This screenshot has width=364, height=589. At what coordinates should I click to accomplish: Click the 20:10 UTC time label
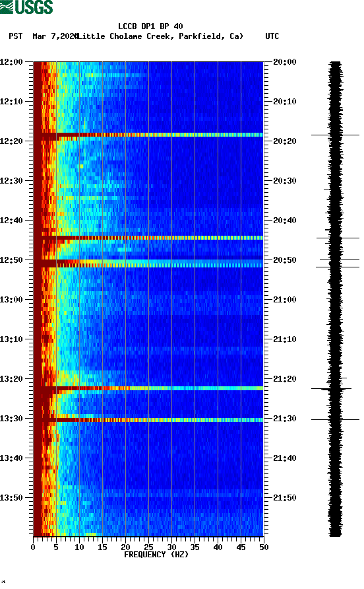[x=285, y=102]
